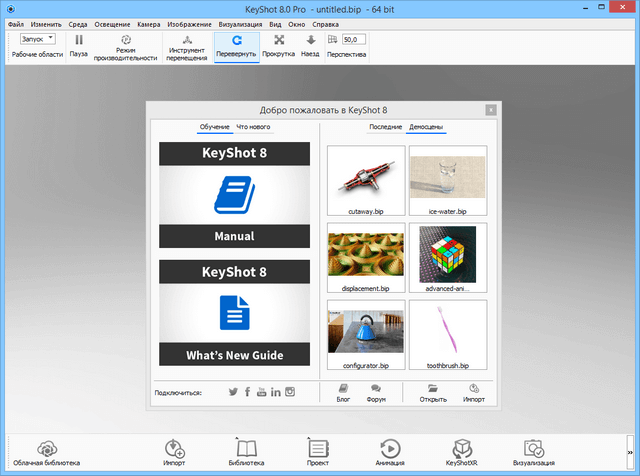Open the KeyShotXR wizard
640x476 pixels.
[461, 449]
